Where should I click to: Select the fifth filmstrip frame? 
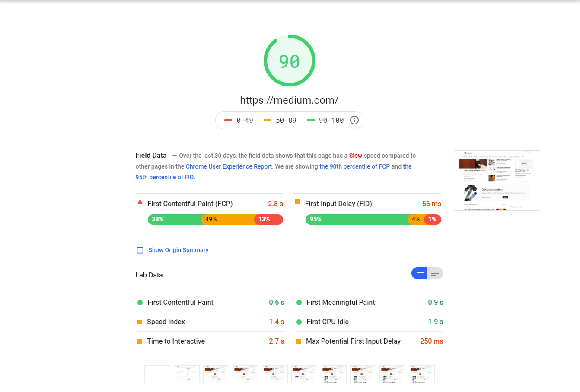click(x=275, y=374)
